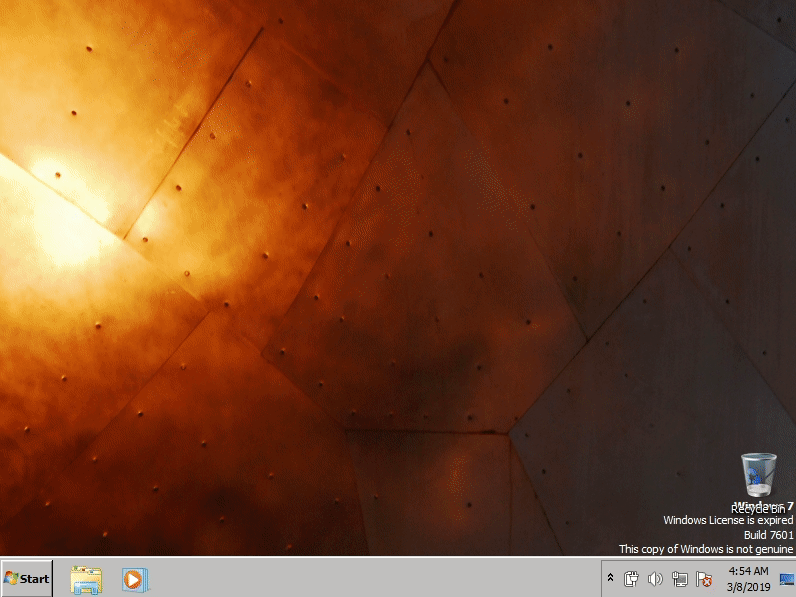Click "This copy of Windows is not genuine"

click(706, 549)
